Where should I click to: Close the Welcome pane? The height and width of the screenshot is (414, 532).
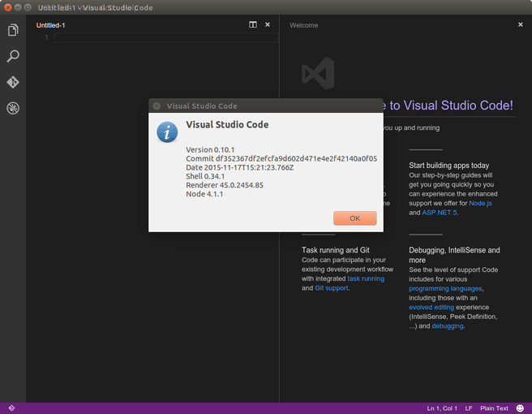coord(521,25)
